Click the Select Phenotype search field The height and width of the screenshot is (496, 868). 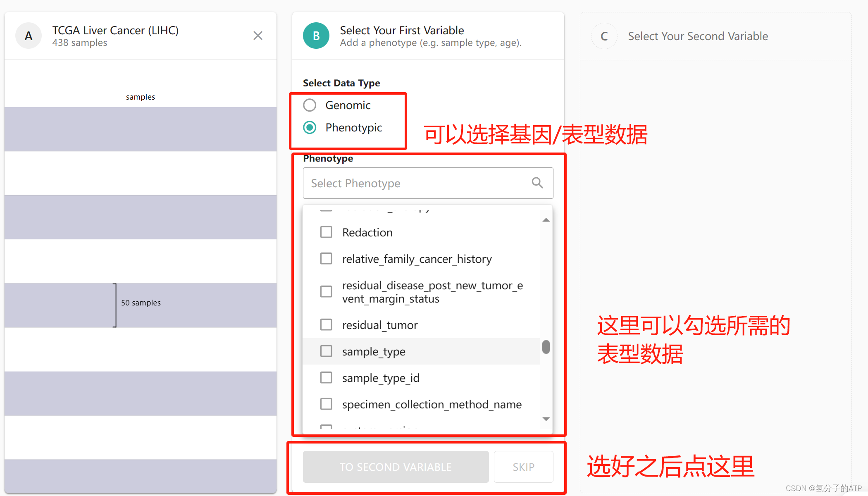(x=417, y=183)
